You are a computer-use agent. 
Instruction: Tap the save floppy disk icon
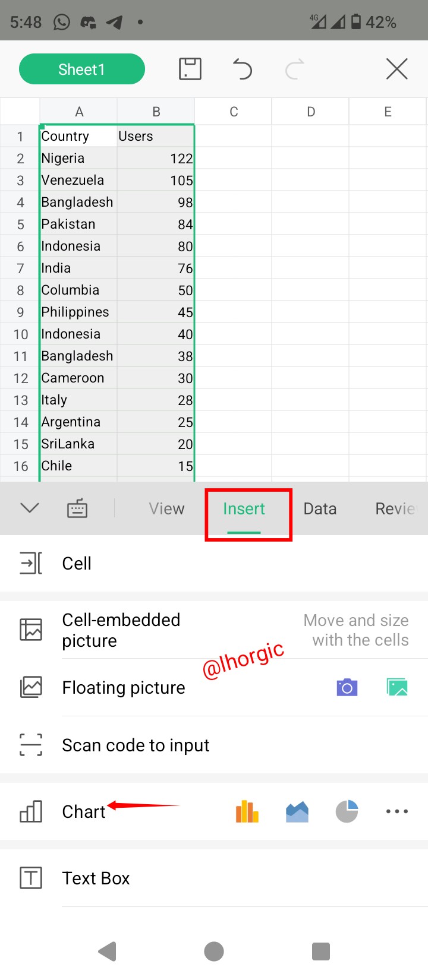click(190, 69)
